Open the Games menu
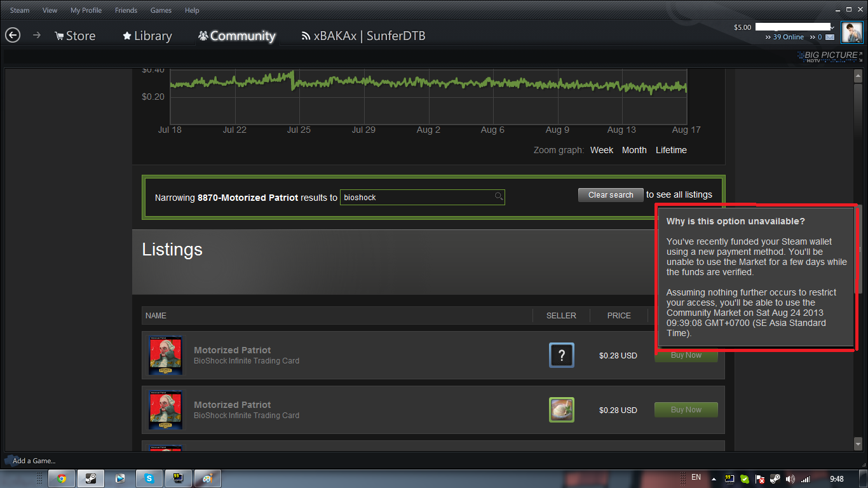The image size is (868, 488). tap(161, 10)
